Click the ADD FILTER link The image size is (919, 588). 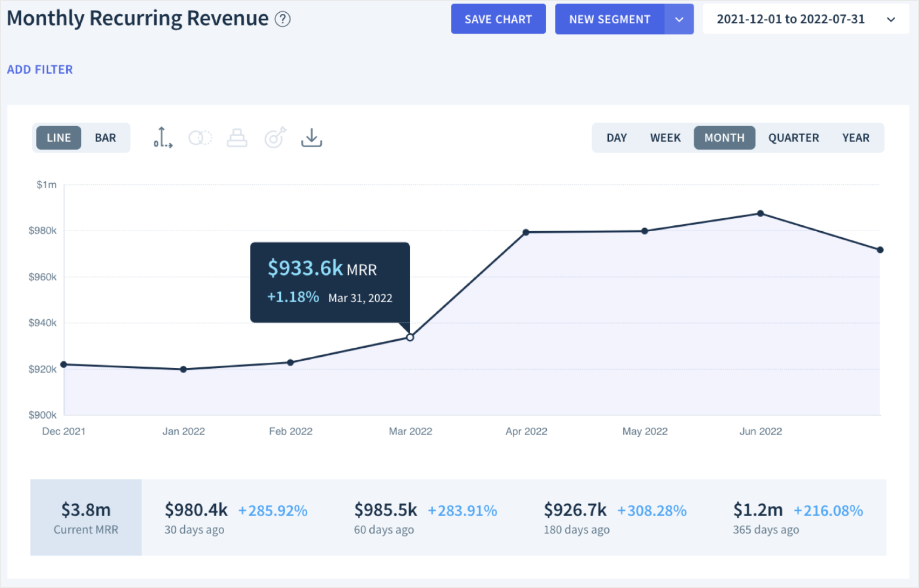(x=40, y=69)
